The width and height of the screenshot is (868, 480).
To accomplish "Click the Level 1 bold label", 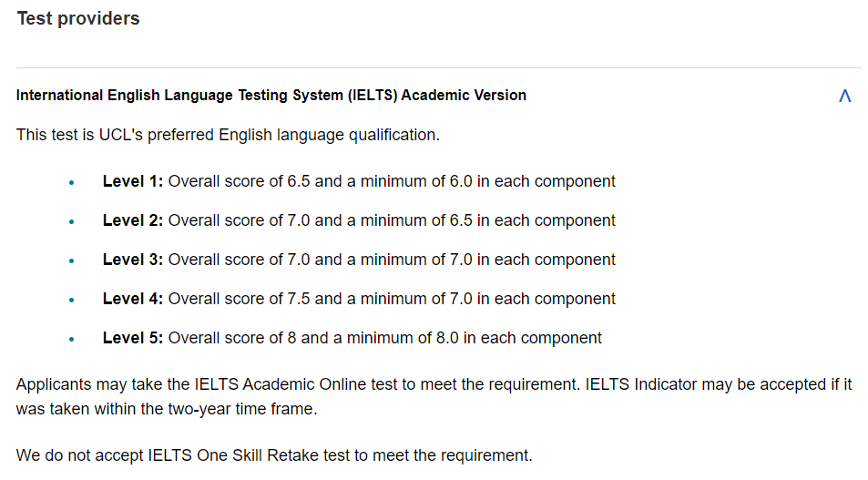I will click(x=133, y=181).
